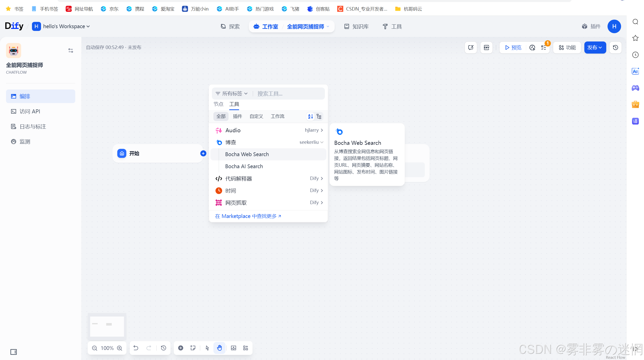Screen dimensions: 644x360
Task: Click the minimap thumbnail
Action: pos(107,326)
